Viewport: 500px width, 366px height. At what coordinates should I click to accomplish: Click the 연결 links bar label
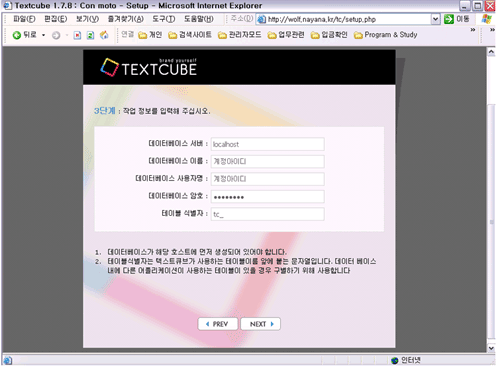click(x=128, y=34)
